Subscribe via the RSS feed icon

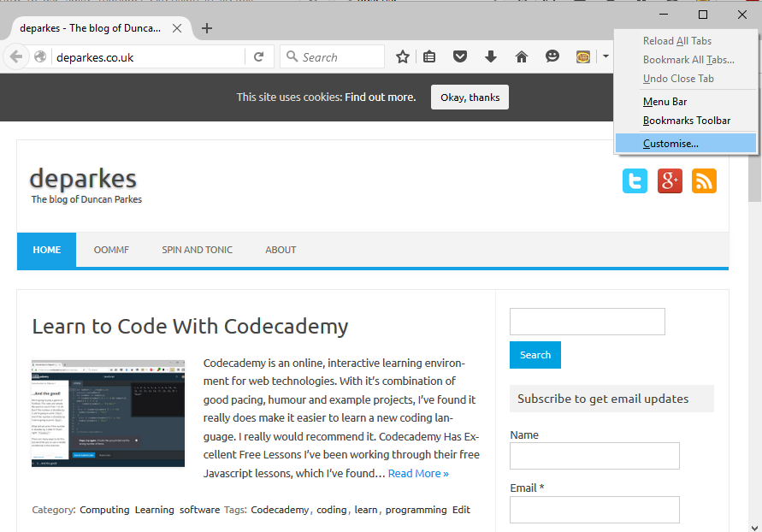click(x=704, y=180)
